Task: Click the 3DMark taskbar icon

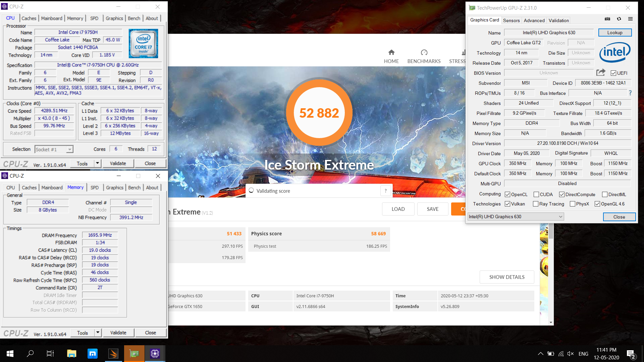Action: click(x=113, y=354)
